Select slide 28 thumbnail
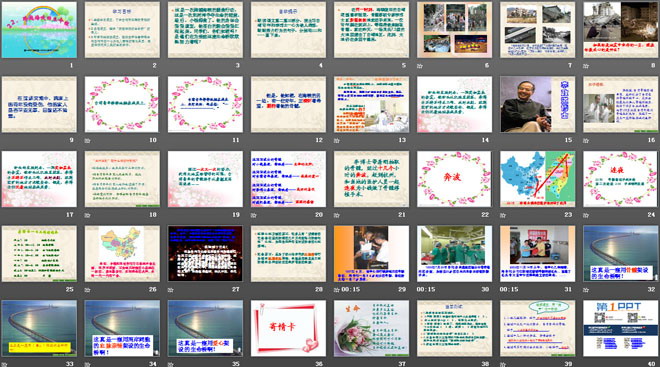 (288, 254)
